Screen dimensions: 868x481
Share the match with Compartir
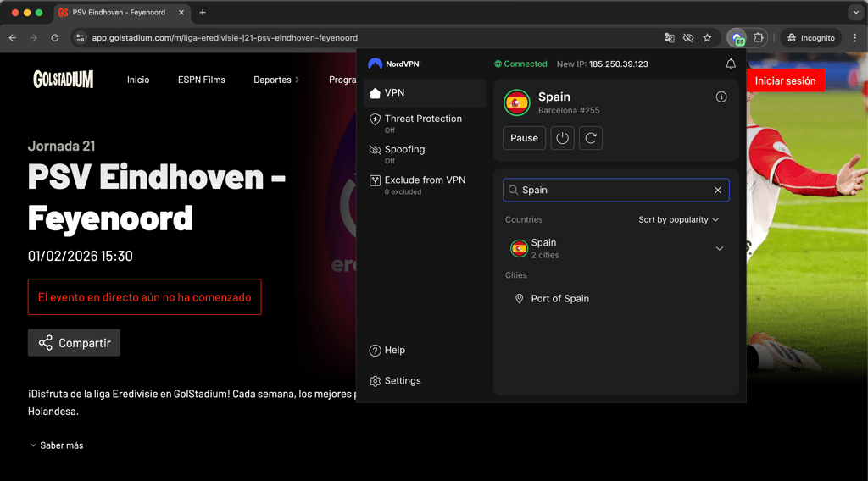tap(75, 343)
